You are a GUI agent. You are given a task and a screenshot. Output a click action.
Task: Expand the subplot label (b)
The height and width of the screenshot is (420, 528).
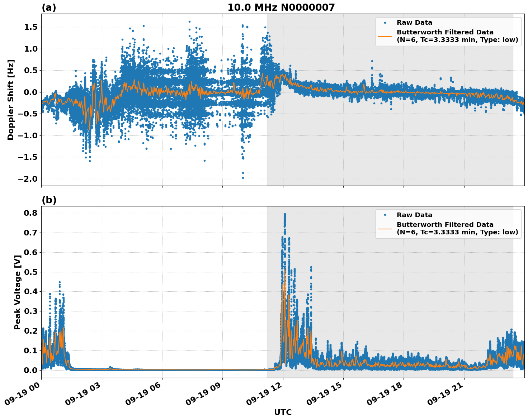point(49,199)
